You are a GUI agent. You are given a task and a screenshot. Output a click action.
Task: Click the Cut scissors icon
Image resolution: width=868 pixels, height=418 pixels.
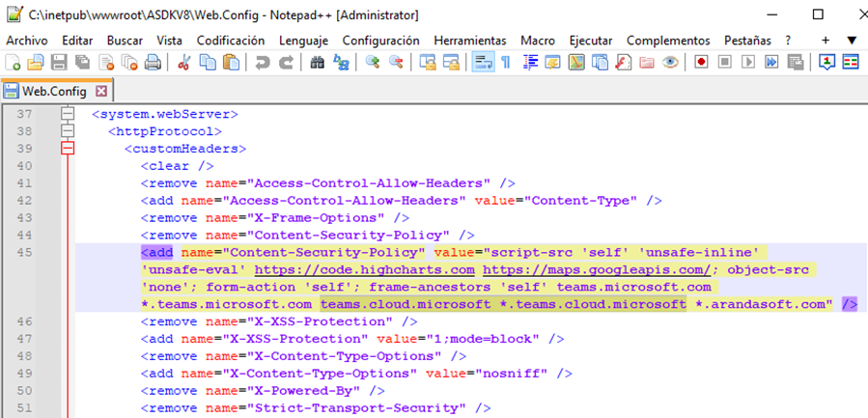coord(183,63)
